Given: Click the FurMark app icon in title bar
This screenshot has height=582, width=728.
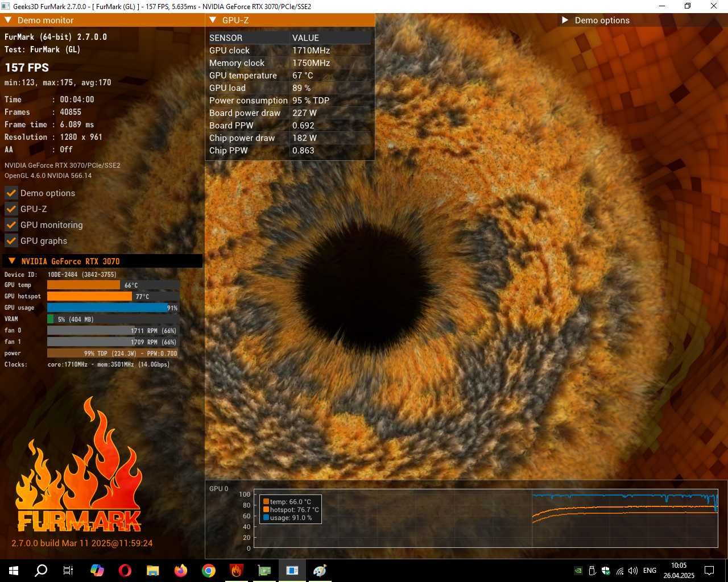Looking at the screenshot, I should [x=6, y=6].
